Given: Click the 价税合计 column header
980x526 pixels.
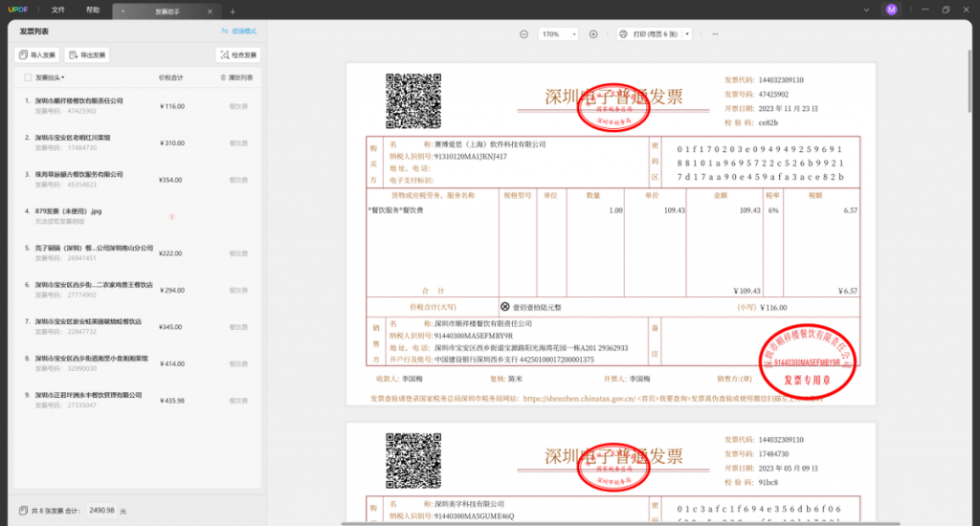Looking at the screenshot, I should coord(170,77).
